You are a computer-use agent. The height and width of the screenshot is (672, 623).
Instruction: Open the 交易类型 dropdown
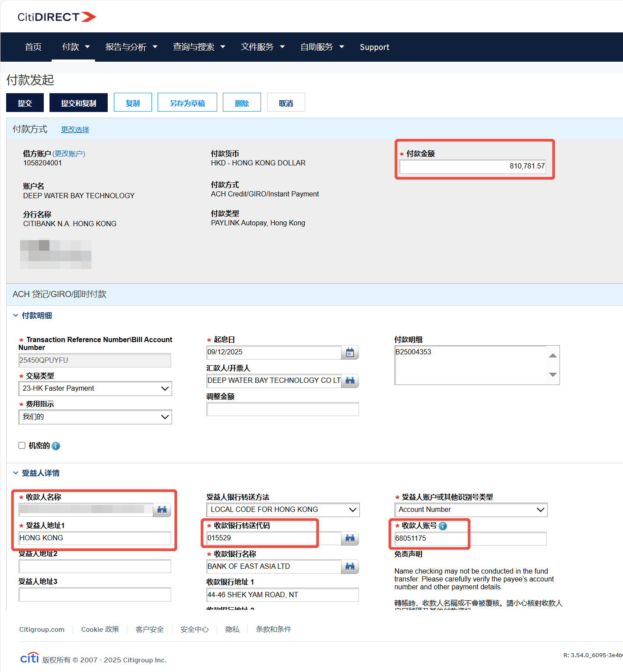tap(95, 388)
